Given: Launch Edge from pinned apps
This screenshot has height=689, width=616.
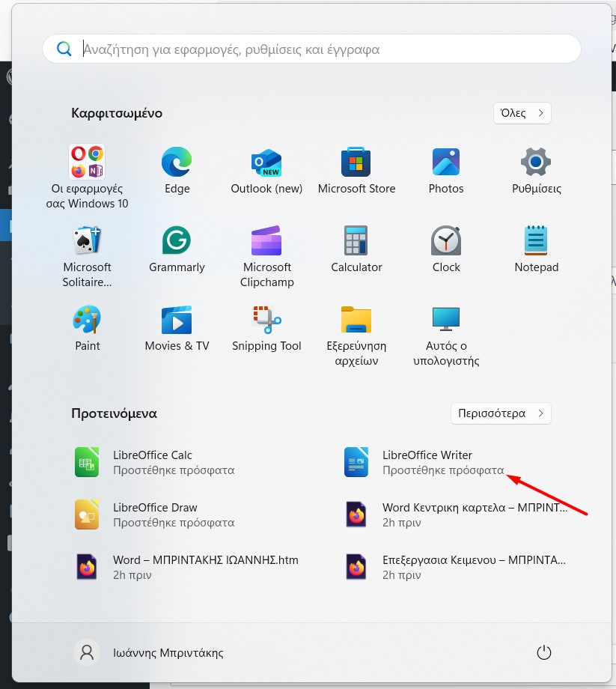Looking at the screenshot, I should (177, 162).
